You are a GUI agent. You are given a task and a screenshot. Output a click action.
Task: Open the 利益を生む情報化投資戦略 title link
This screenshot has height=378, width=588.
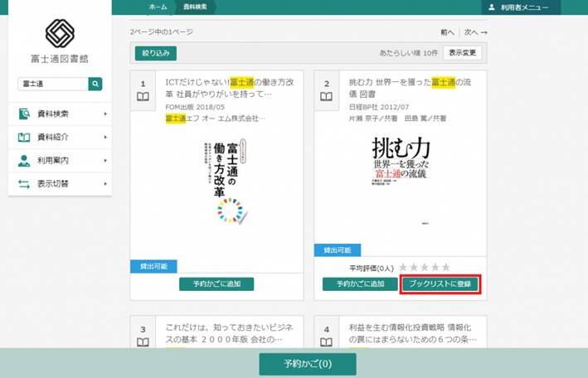tap(413, 333)
